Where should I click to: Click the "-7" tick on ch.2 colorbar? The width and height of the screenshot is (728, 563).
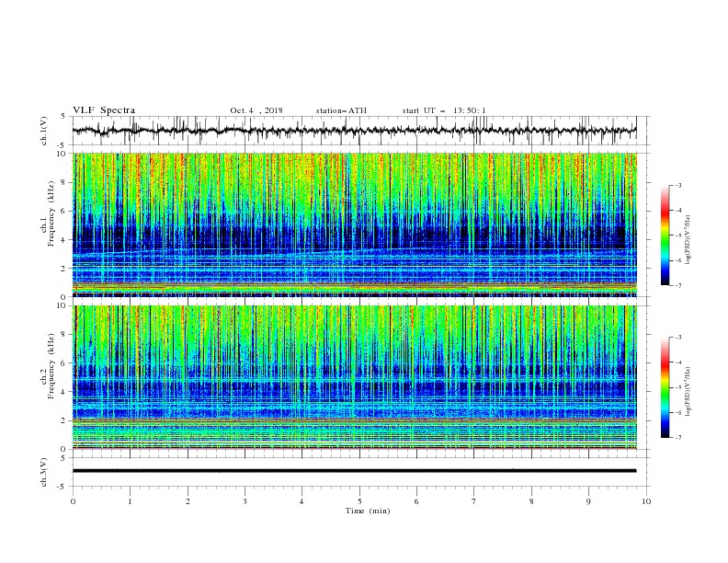(677, 438)
